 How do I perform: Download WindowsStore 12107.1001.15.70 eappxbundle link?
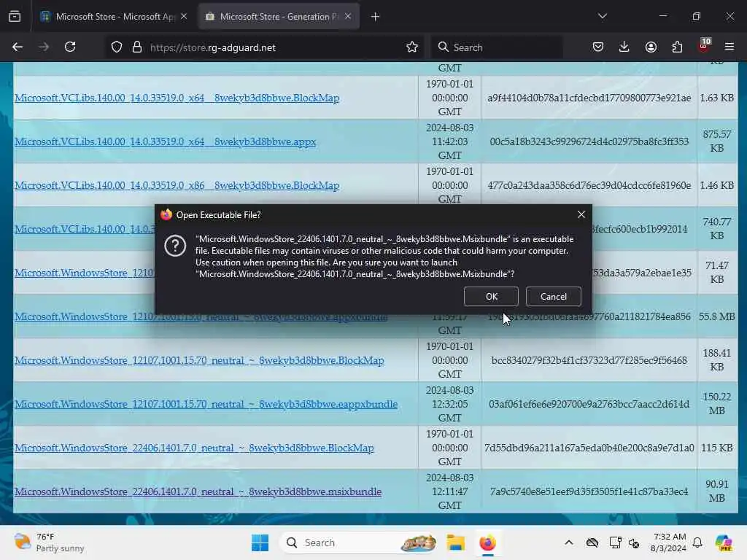(x=206, y=404)
